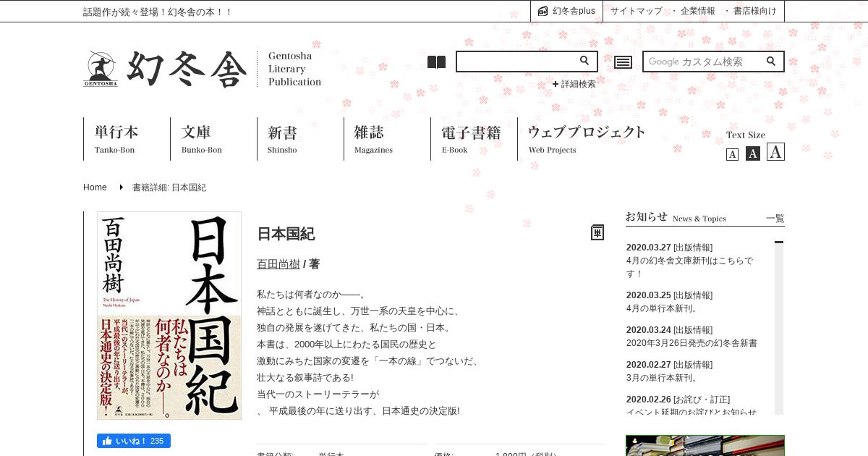Submit book search with magnifier icon
Viewport: 868px width, 456px height.
pyautogui.click(x=584, y=61)
